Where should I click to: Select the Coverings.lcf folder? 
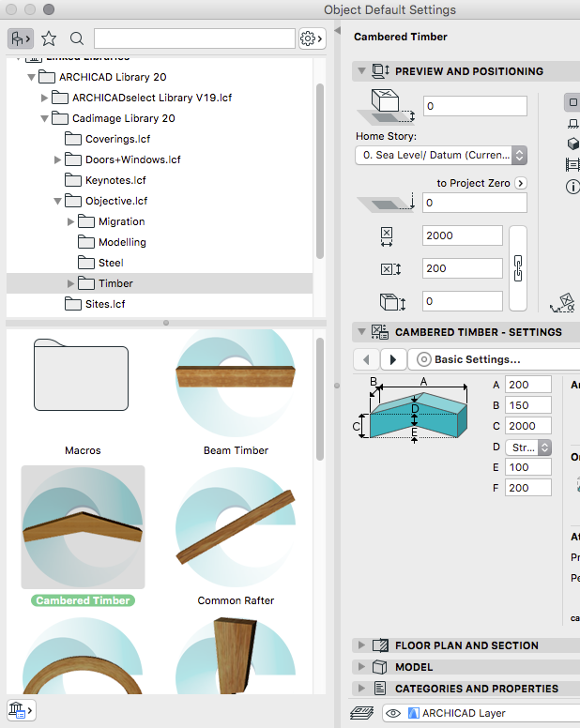[x=107, y=139]
